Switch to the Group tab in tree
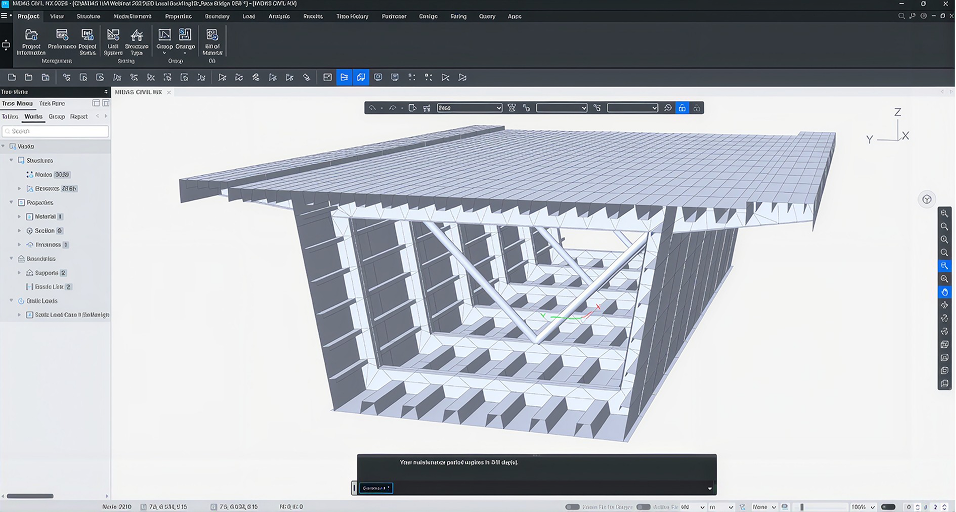Screen dimensions: 956x512 coord(57,116)
